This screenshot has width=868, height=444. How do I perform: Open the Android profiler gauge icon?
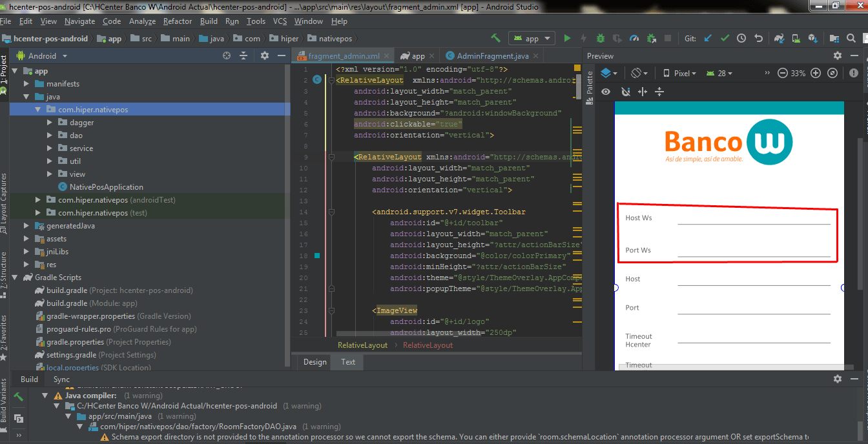click(634, 39)
